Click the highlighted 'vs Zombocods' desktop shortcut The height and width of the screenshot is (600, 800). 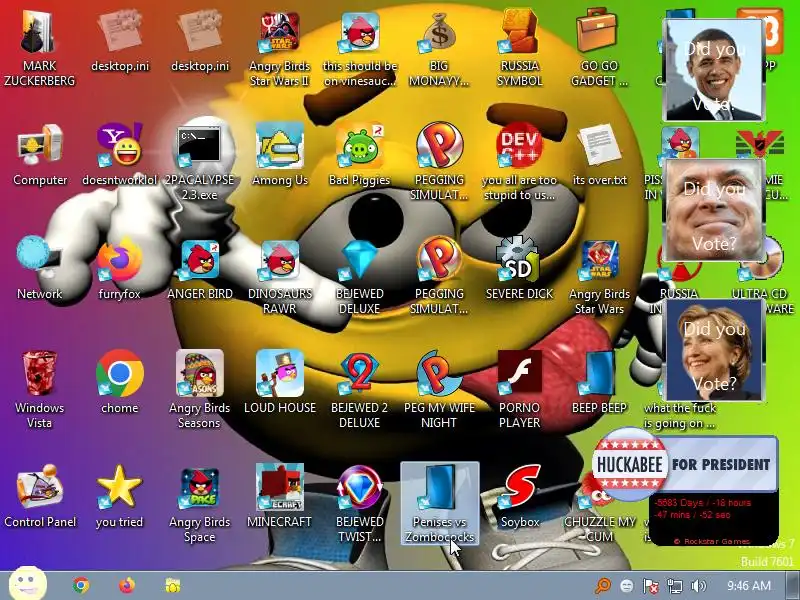(x=439, y=504)
